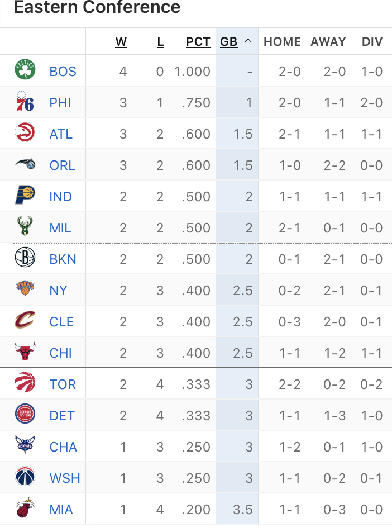Click the Milwaukee Bucks logo
The height and width of the screenshot is (532, 392).
(x=25, y=227)
